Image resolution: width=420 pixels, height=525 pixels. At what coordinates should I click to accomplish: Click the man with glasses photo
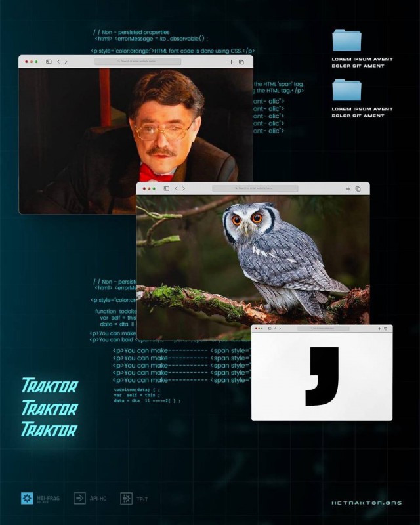coord(136,140)
